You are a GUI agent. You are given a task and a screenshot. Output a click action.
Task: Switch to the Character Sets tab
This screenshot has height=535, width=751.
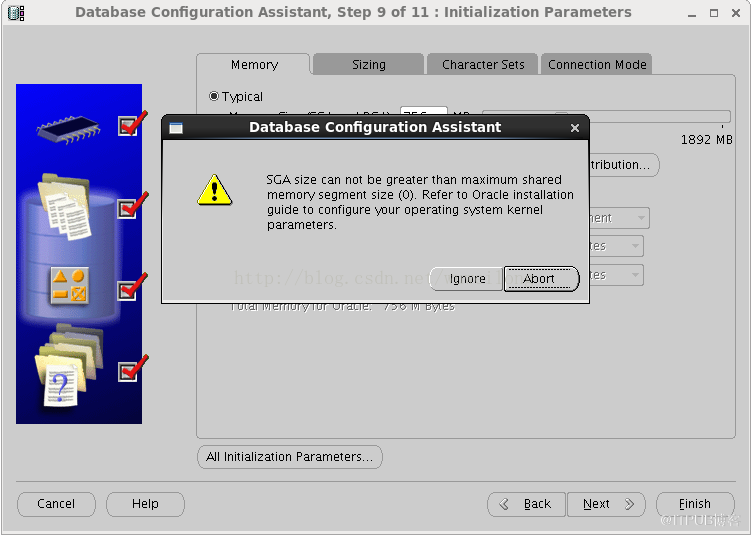[x=483, y=65]
